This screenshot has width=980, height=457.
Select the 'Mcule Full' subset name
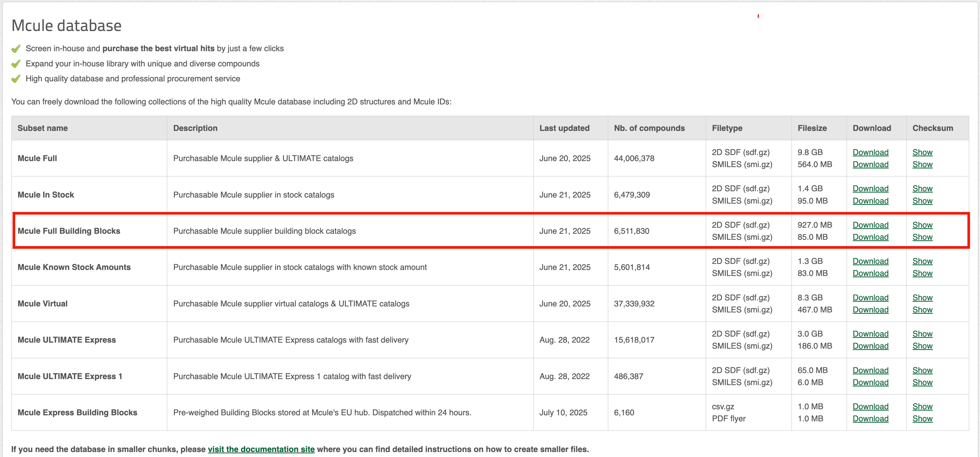pyautogui.click(x=37, y=158)
